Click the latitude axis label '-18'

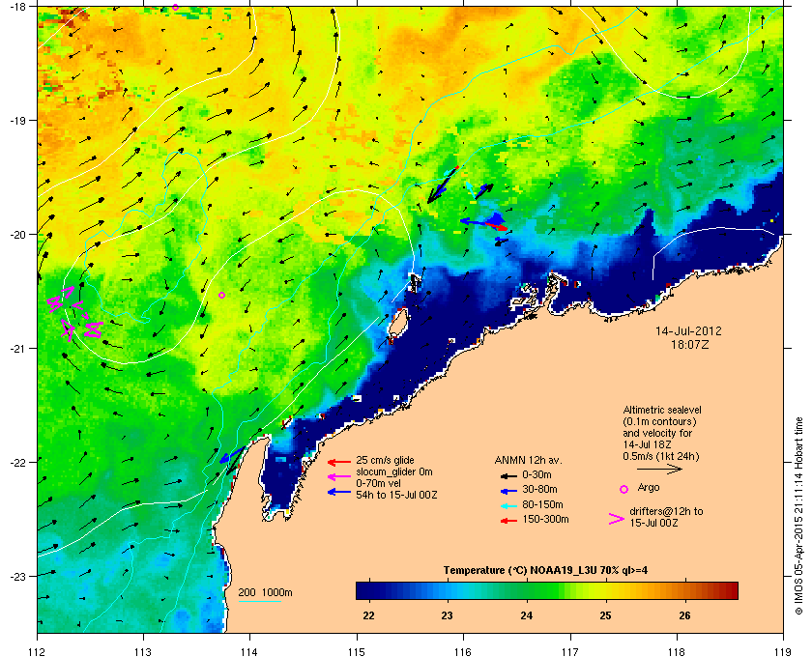click(17, 6)
